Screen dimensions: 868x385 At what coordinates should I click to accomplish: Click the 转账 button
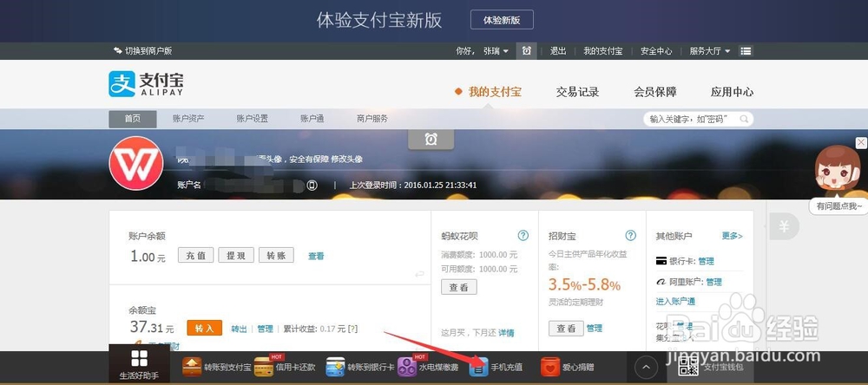tap(276, 255)
